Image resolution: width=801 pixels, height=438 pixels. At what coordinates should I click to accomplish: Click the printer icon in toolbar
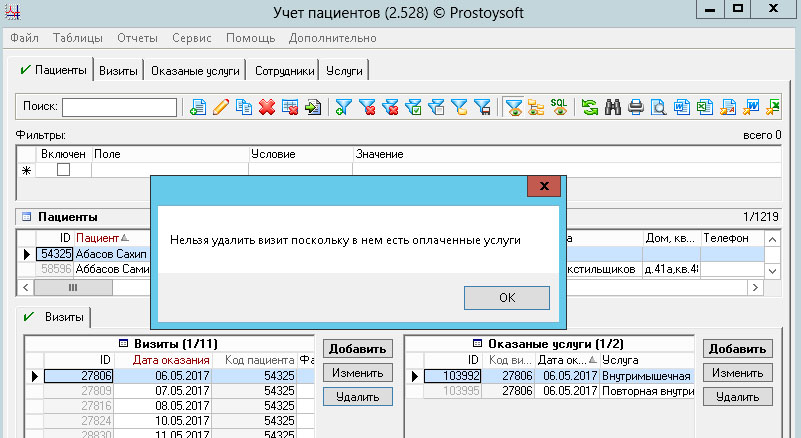point(636,107)
